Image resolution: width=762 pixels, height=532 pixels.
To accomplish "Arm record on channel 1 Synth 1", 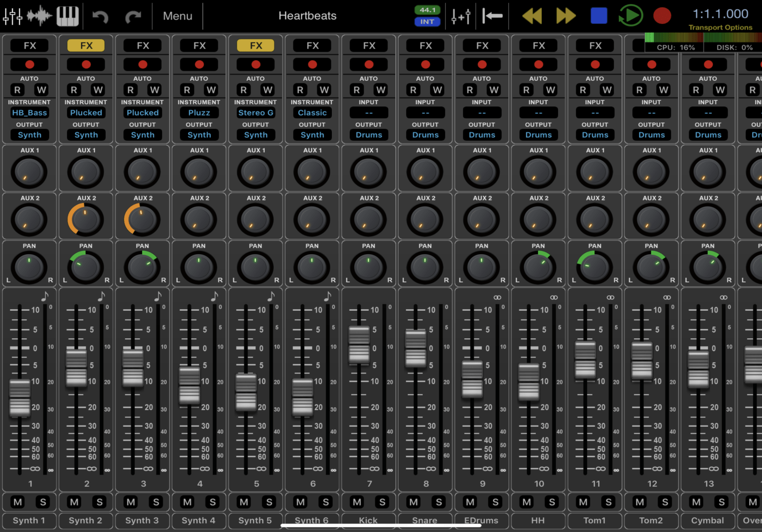I will click(30, 64).
